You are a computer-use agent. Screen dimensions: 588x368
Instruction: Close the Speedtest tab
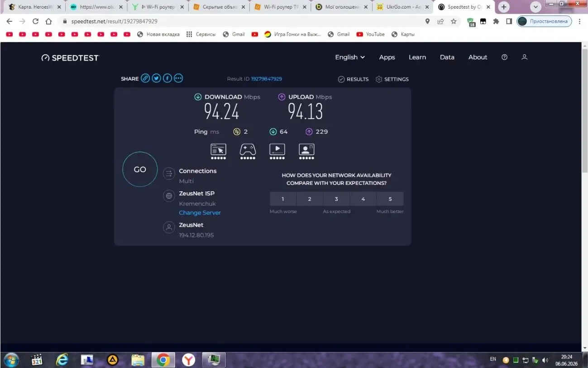(x=488, y=7)
